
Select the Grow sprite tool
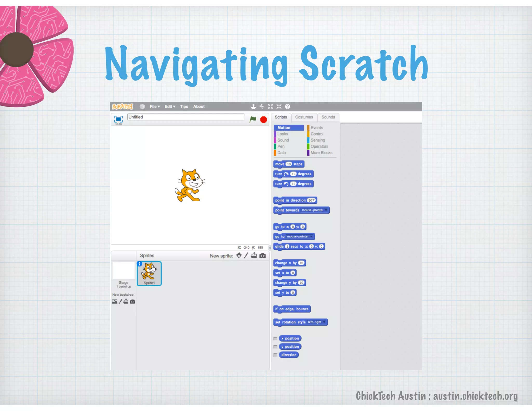(270, 107)
